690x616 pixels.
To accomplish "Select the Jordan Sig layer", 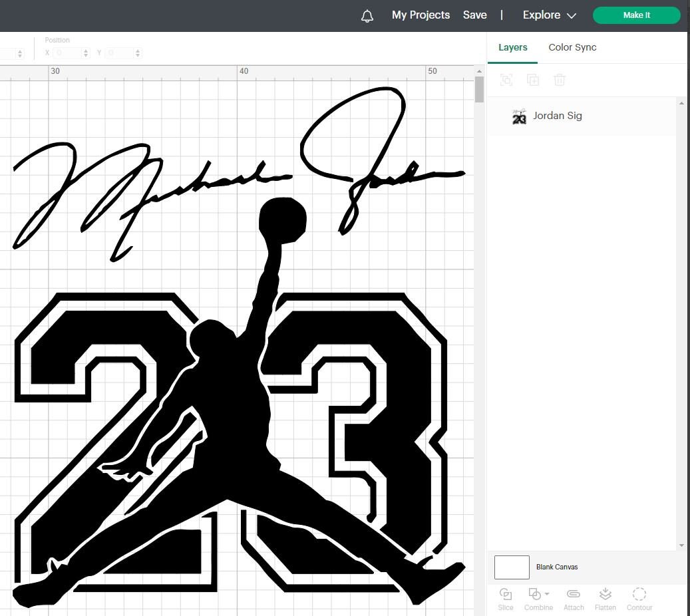I will click(558, 116).
